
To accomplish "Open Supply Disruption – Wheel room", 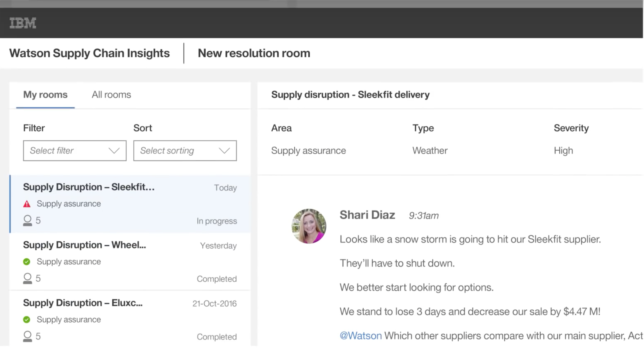I will [84, 245].
